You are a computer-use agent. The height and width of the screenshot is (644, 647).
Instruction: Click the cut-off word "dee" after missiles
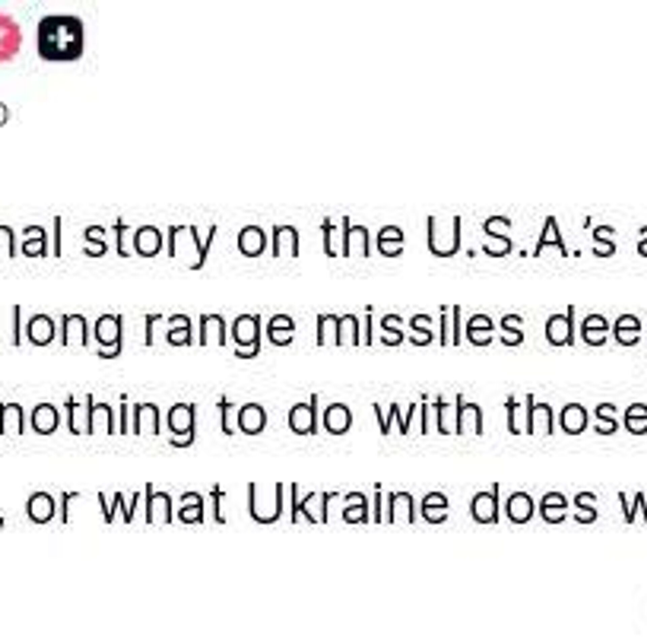[595, 324]
